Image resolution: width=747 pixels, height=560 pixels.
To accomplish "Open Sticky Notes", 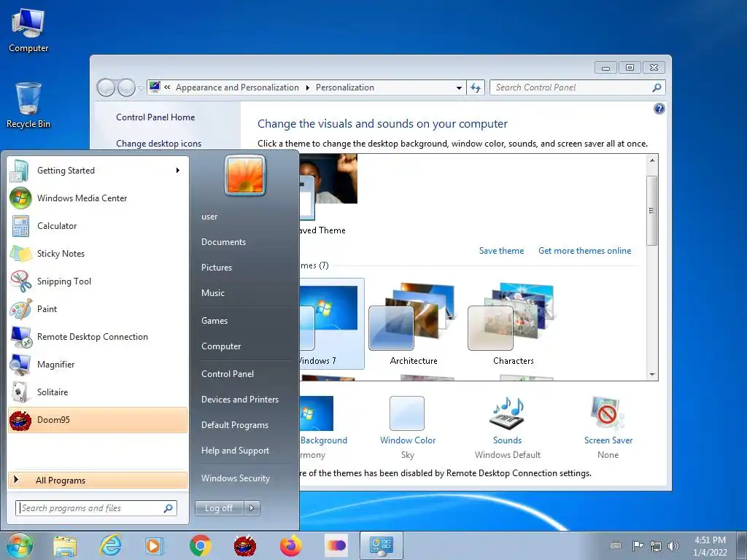I will 98,253.
